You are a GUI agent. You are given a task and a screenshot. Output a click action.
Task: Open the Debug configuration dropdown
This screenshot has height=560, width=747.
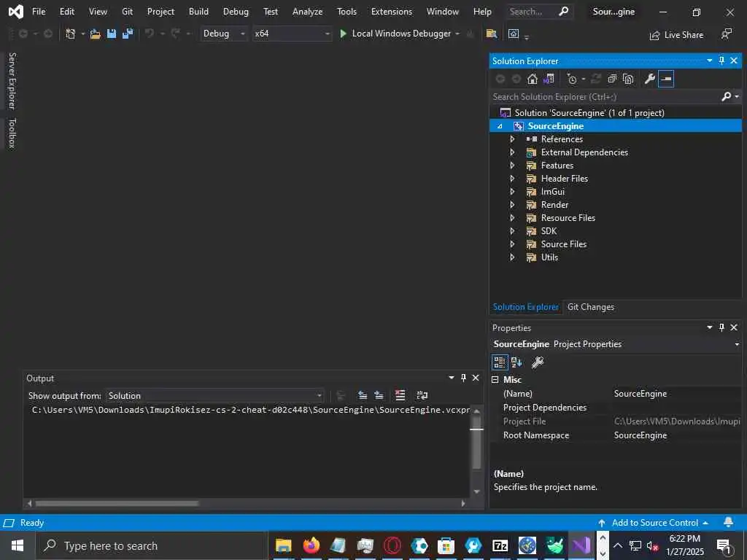(224, 34)
